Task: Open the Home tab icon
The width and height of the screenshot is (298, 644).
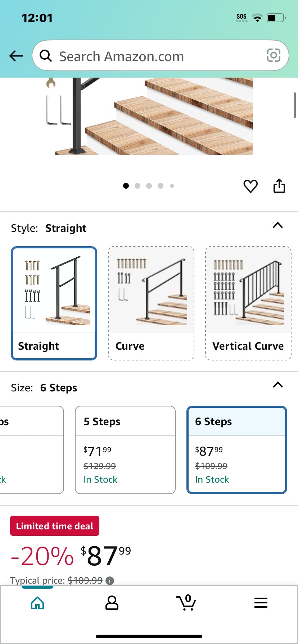Action: [x=37, y=603]
